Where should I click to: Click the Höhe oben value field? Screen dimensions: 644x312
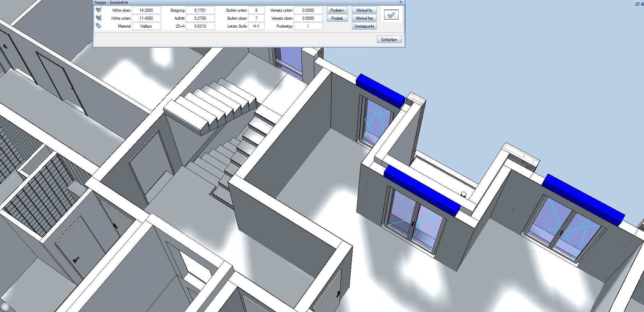tap(146, 10)
